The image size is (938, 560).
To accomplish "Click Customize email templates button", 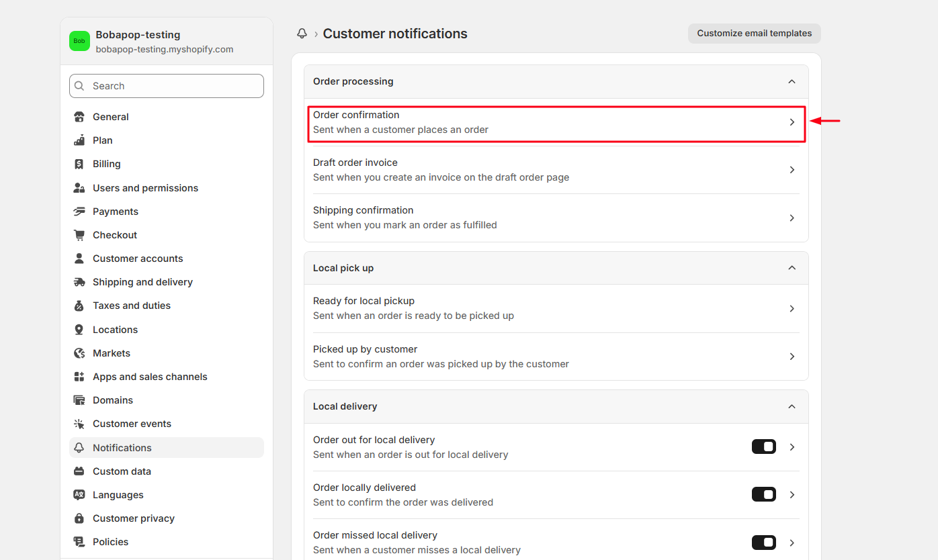I will click(x=755, y=34).
